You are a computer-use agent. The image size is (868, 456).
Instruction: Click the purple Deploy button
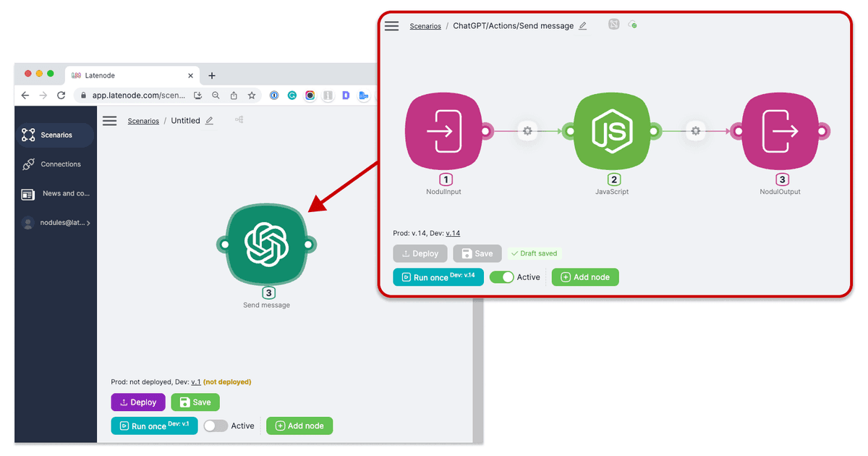(137, 402)
